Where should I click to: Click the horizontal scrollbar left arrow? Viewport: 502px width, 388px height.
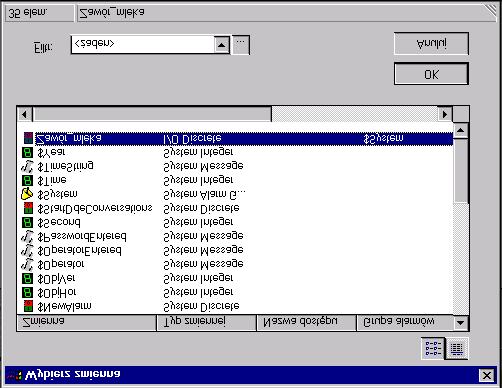(24, 114)
